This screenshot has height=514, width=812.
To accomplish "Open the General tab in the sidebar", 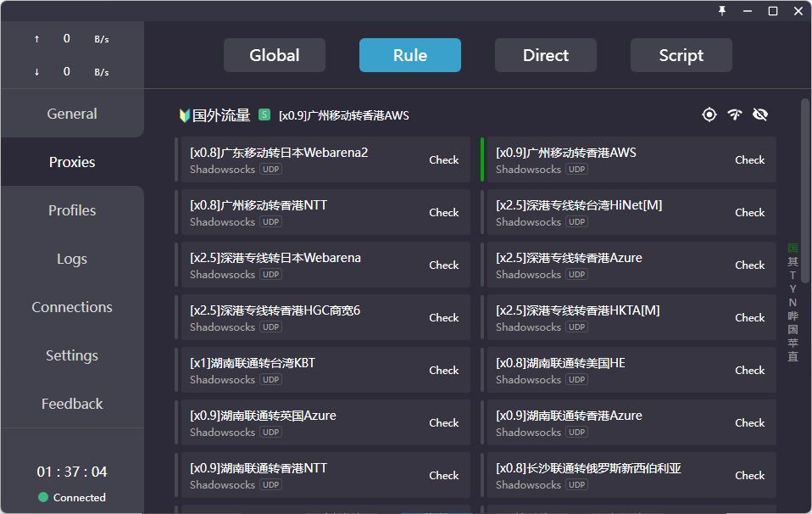I will 72,114.
